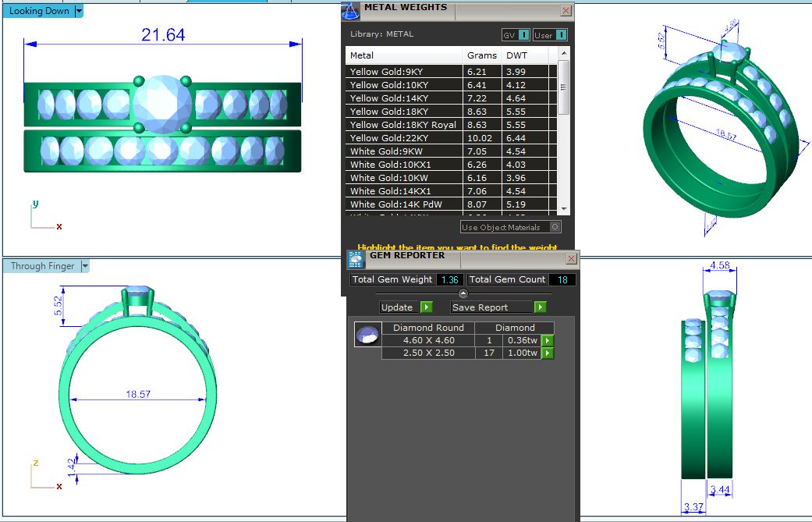
Task: Close the Metal Weights panel
Action: [566, 11]
